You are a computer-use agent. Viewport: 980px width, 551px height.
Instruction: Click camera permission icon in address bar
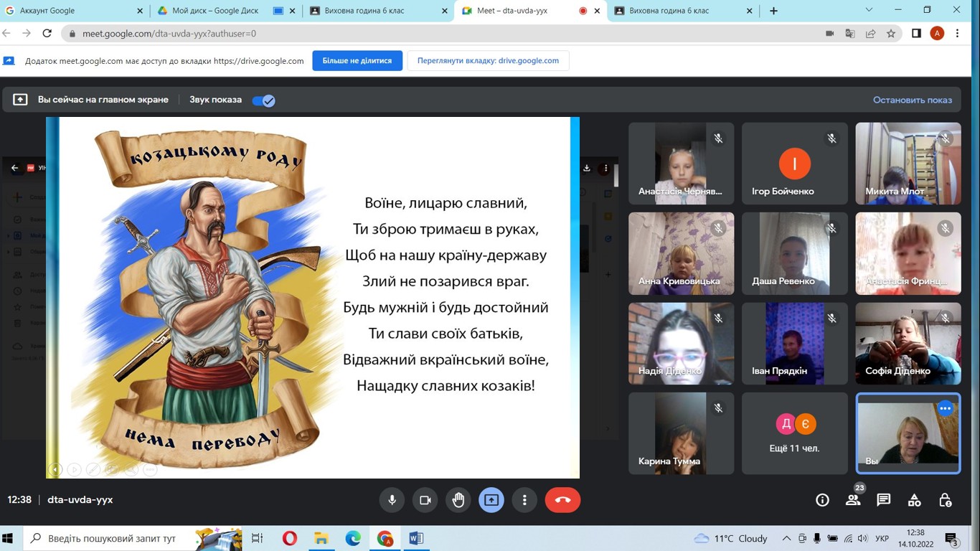[x=831, y=33]
